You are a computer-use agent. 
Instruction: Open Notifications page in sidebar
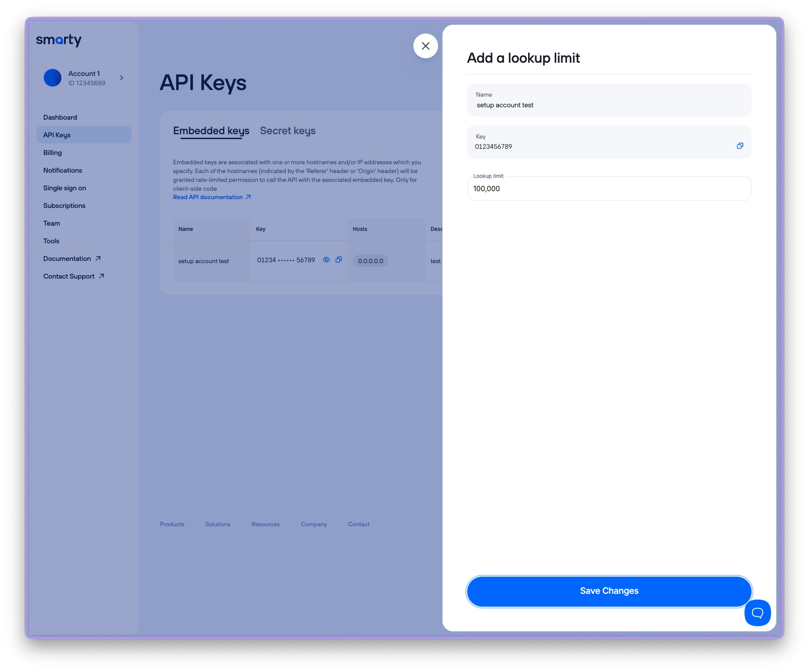63,170
